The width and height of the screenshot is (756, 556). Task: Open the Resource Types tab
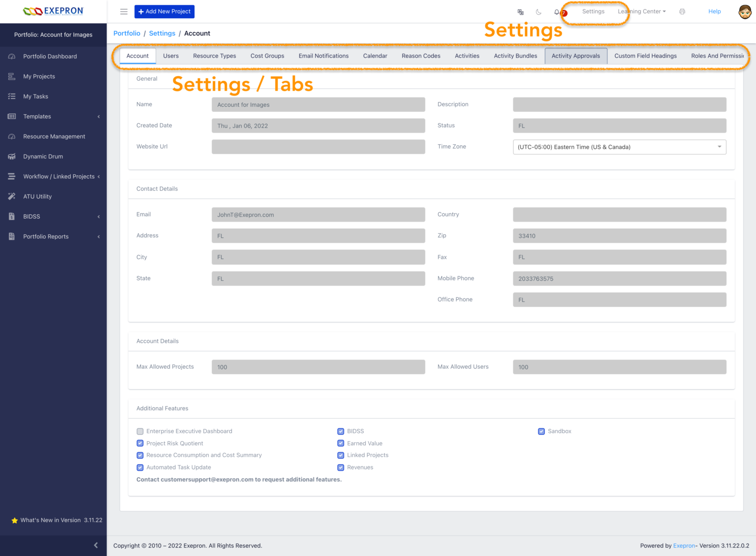(x=215, y=56)
